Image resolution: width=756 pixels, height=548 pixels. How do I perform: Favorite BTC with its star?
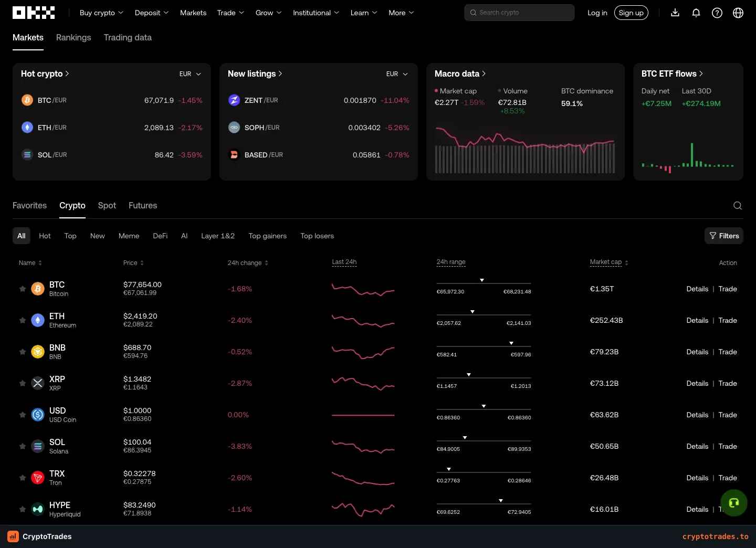coord(23,289)
